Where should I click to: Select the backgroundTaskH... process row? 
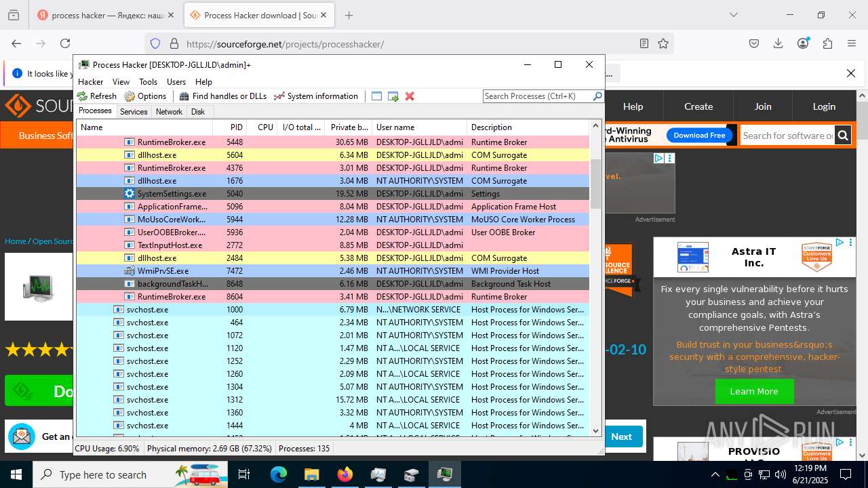tap(332, 284)
